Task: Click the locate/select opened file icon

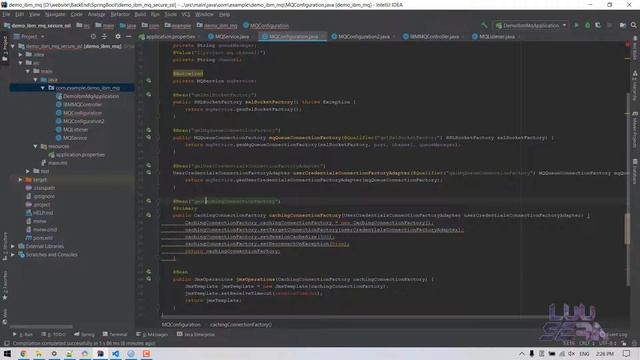Action: pyautogui.click(x=93, y=36)
